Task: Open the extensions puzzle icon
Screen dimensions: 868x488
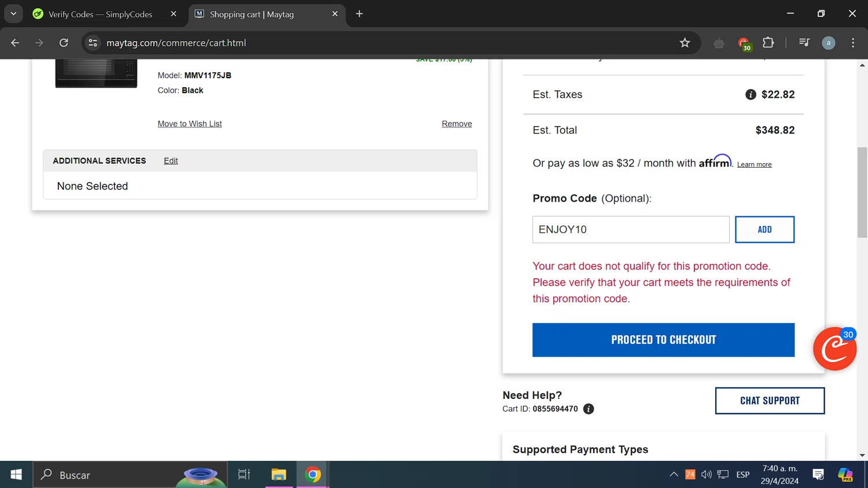Action: pos(768,43)
